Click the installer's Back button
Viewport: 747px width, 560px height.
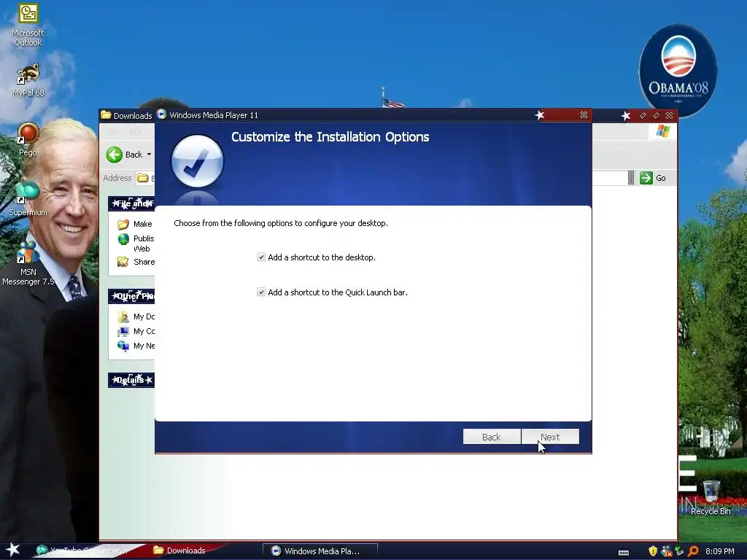tap(491, 437)
